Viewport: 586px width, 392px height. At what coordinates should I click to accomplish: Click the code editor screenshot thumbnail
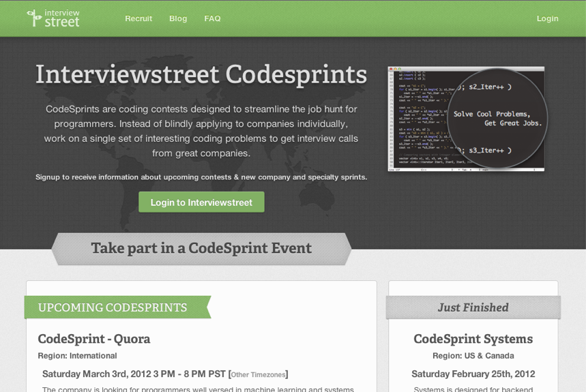pos(416,119)
